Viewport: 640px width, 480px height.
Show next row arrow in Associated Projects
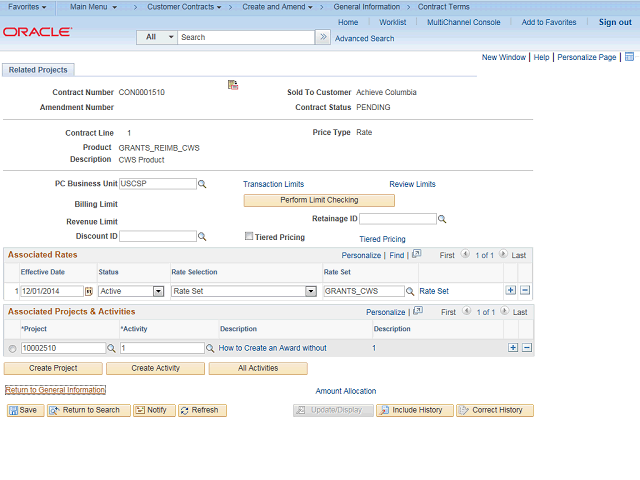point(504,311)
